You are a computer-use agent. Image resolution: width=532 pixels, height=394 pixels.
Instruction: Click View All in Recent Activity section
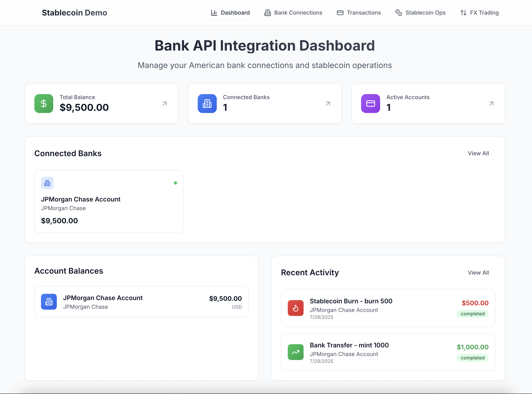478,273
